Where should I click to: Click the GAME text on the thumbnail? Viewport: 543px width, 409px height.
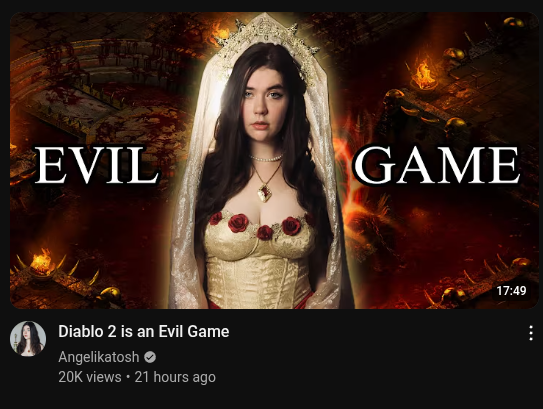pos(437,165)
